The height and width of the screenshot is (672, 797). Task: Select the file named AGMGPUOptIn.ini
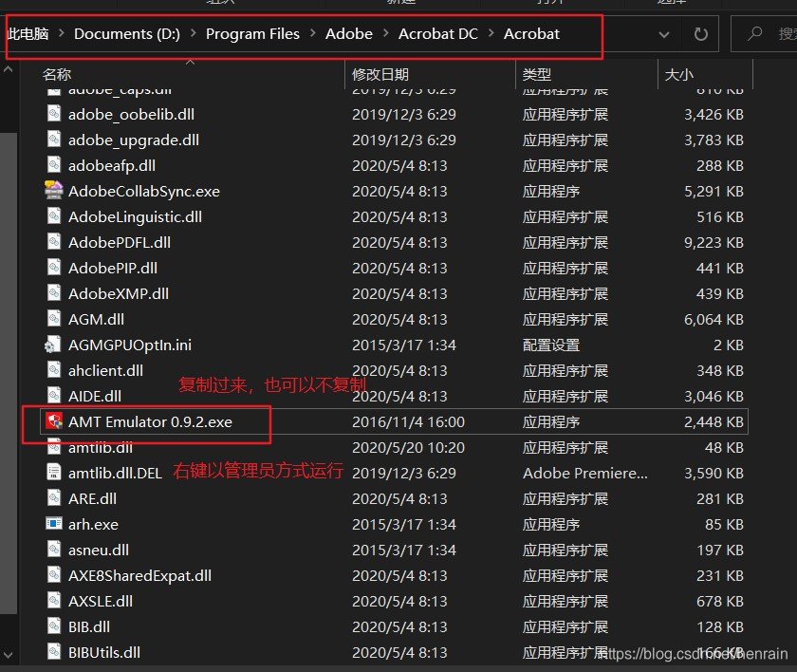(x=130, y=345)
